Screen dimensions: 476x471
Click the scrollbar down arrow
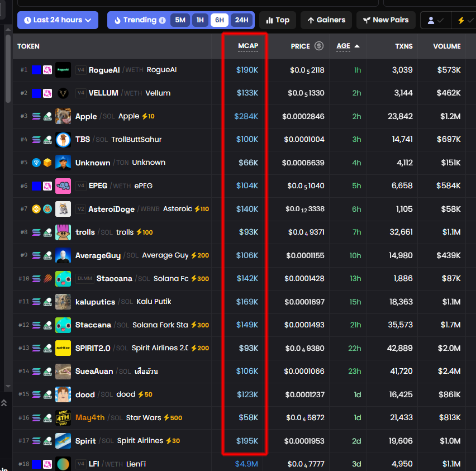(x=8, y=386)
